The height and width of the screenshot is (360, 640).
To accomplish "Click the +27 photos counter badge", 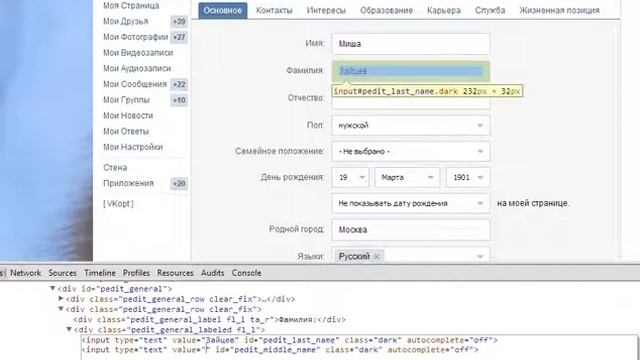I will [x=179, y=37].
